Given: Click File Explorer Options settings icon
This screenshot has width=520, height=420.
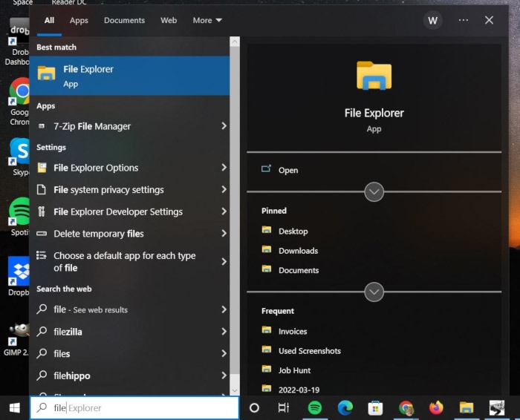Looking at the screenshot, I should 42,168.
